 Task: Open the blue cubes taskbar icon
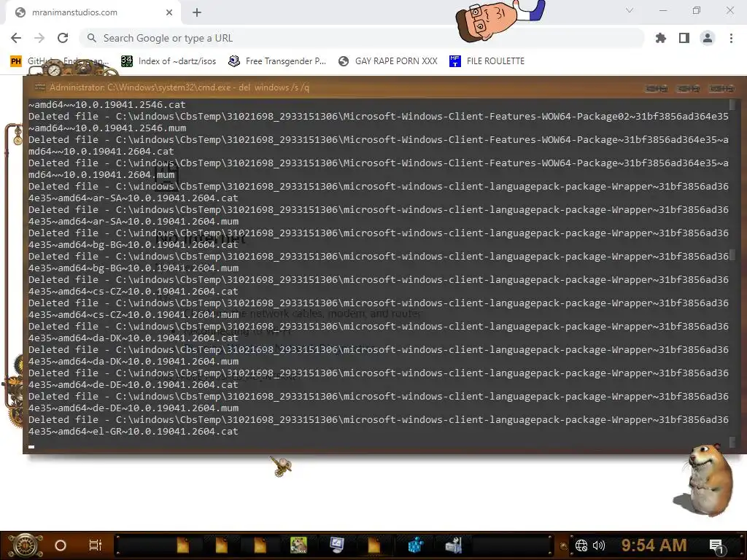(x=415, y=545)
